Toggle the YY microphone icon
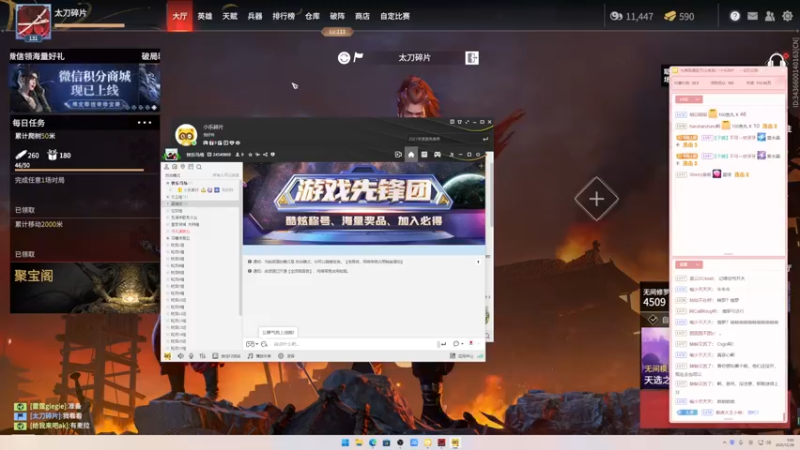The width and height of the screenshot is (800, 450). tap(191, 356)
